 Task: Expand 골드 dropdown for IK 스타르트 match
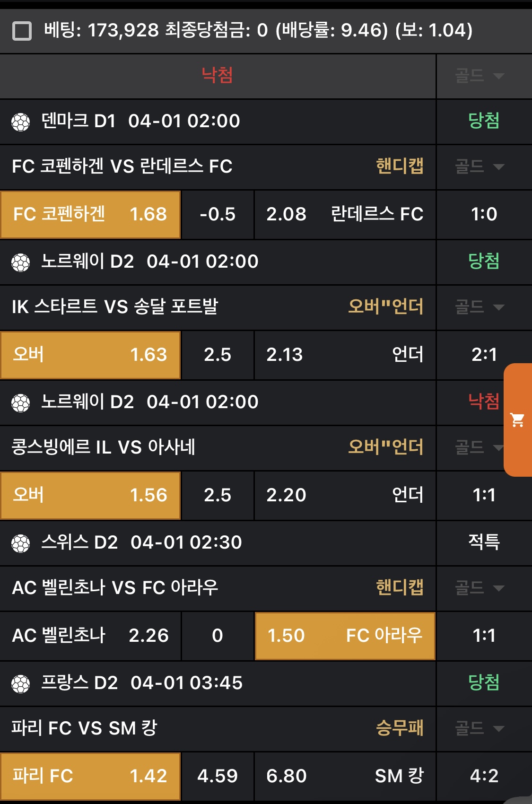point(480,307)
